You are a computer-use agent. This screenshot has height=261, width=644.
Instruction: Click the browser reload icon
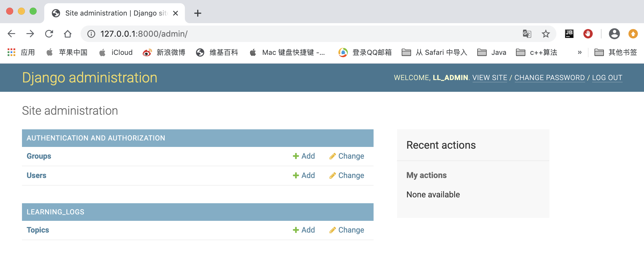pos(49,34)
